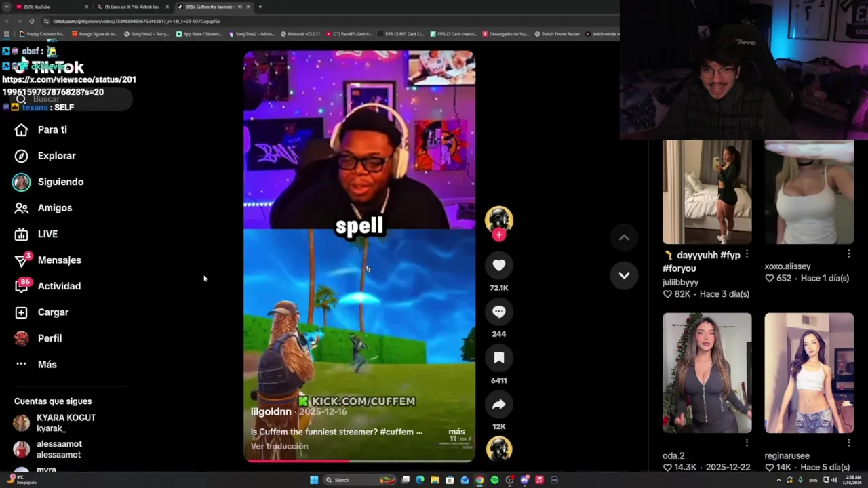Bookmark the video to favorites
Image resolution: width=868 pixels, height=488 pixels.
point(499,358)
